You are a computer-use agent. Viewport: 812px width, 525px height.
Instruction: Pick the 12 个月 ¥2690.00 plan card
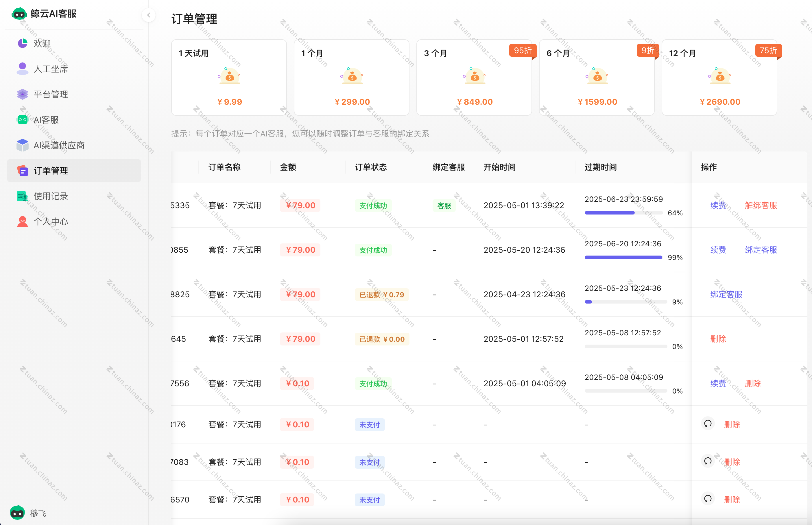click(719, 77)
